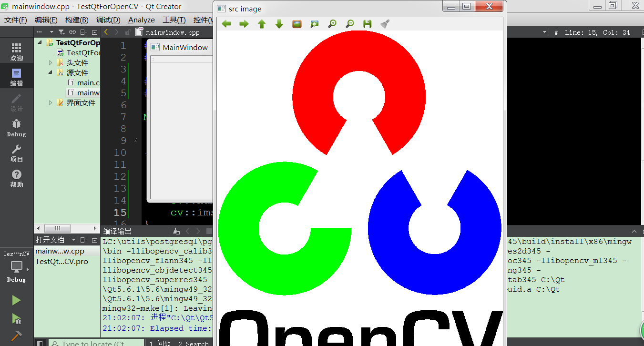
Task: Go back in editor navigation history
Action: coord(106,32)
